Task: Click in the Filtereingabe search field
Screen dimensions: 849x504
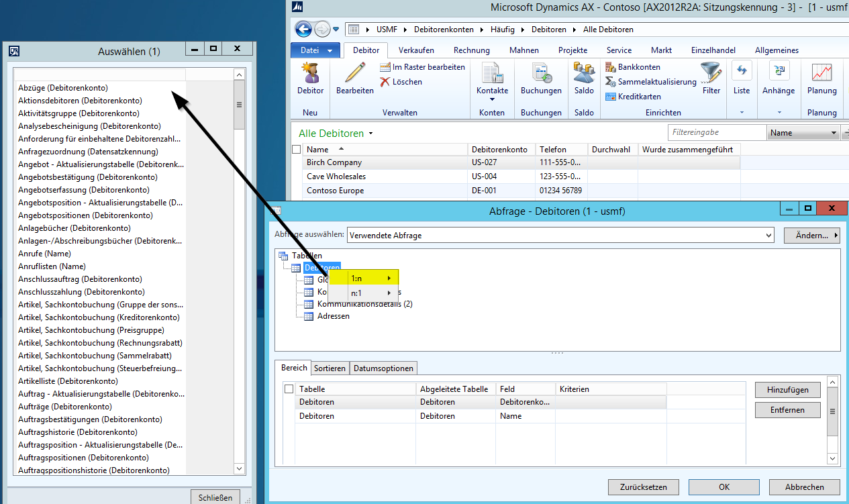Action: [x=716, y=133]
